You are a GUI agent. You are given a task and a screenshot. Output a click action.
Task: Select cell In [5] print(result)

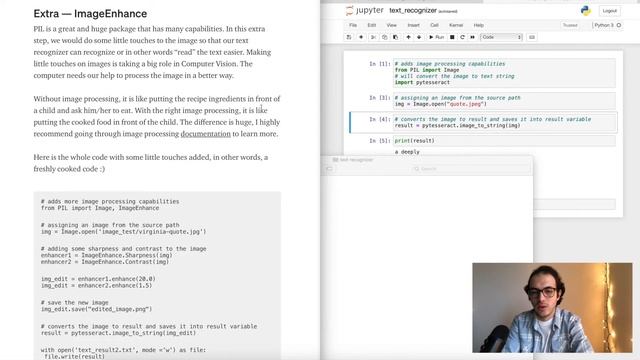(504, 141)
